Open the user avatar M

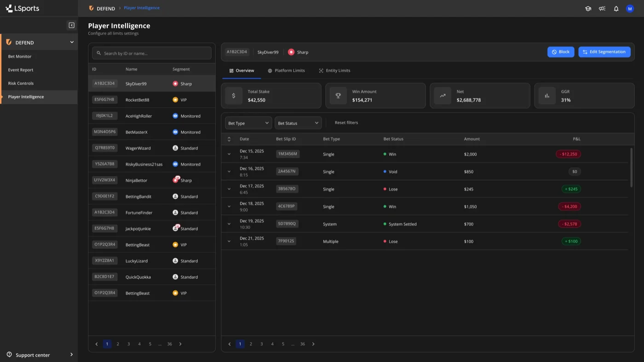click(x=630, y=8)
